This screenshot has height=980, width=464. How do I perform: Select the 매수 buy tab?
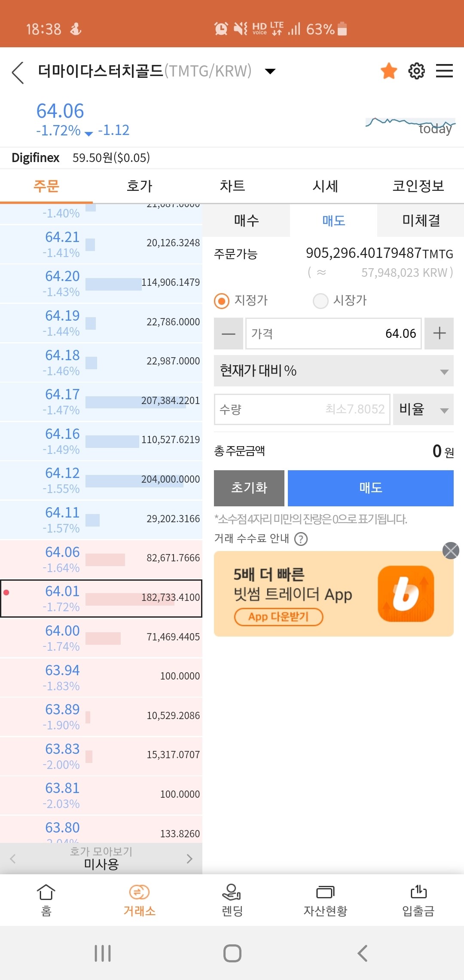click(246, 220)
